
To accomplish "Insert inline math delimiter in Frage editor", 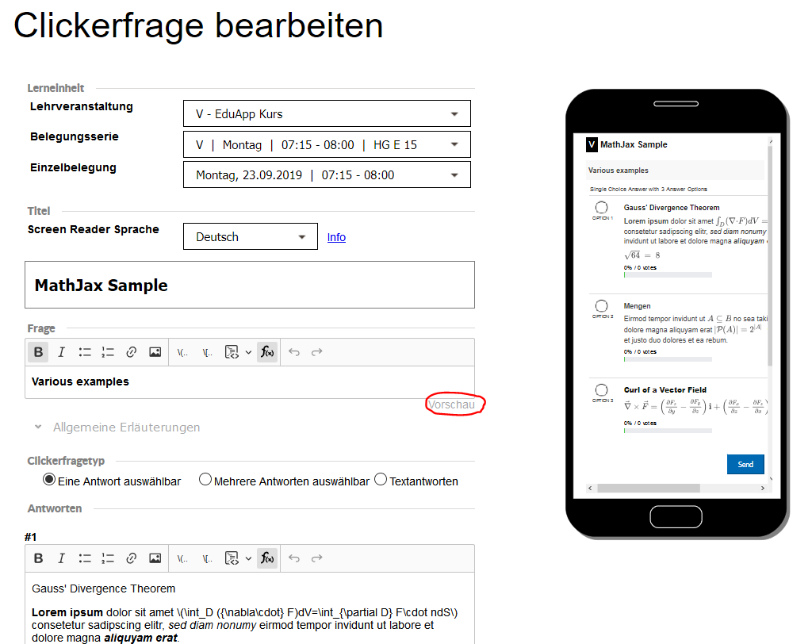I will [x=182, y=352].
